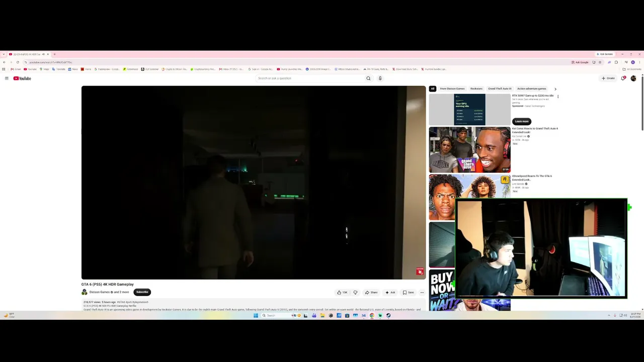Open the weather widget on the taskbar
Viewport: 644px width, 362px height.
click(9, 316)
